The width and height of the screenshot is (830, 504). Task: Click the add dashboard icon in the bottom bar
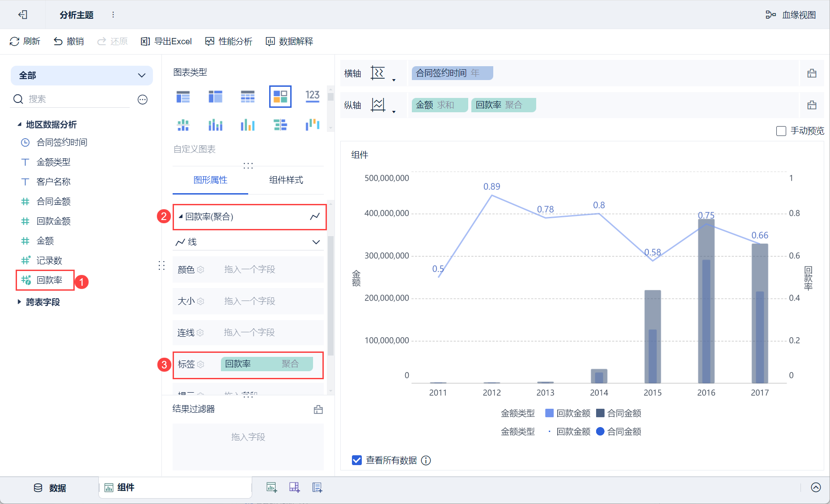point(294,487)
